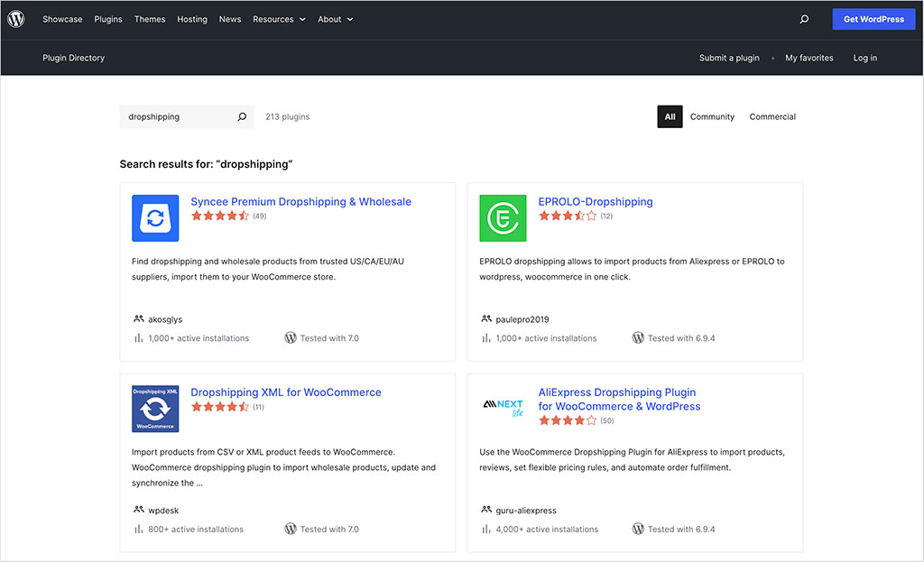
Task: Click the WordPress logo icon
Action: [16, 19]
